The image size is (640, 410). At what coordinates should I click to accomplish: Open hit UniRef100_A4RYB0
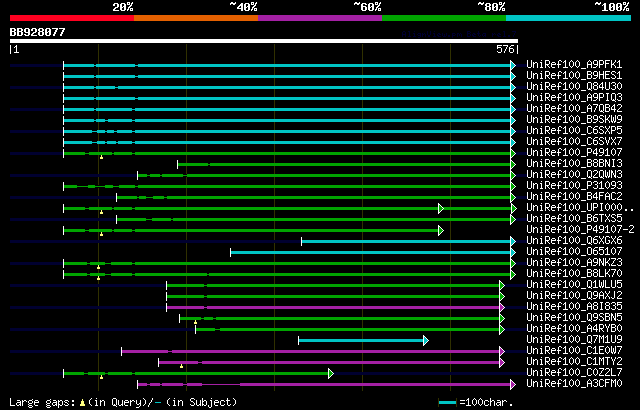(574, 329)
